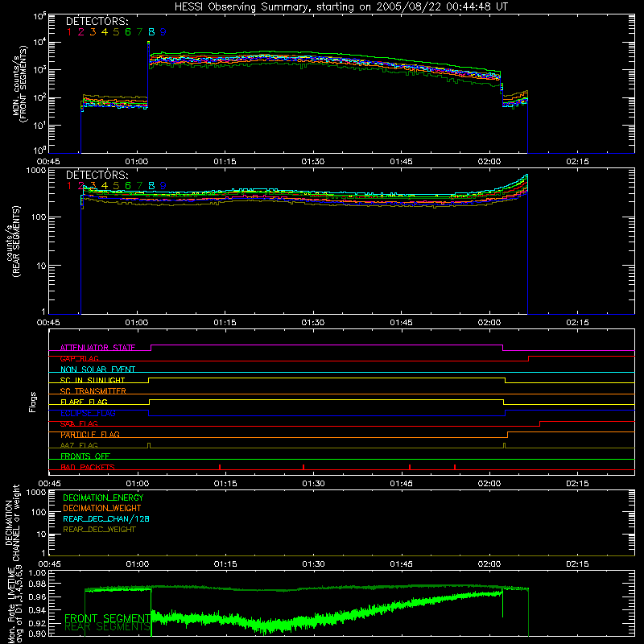Click bad packet marker near 01:46
Image resolution: width=644 pixels, height=644 pixels.
click(x=410, y=467)
